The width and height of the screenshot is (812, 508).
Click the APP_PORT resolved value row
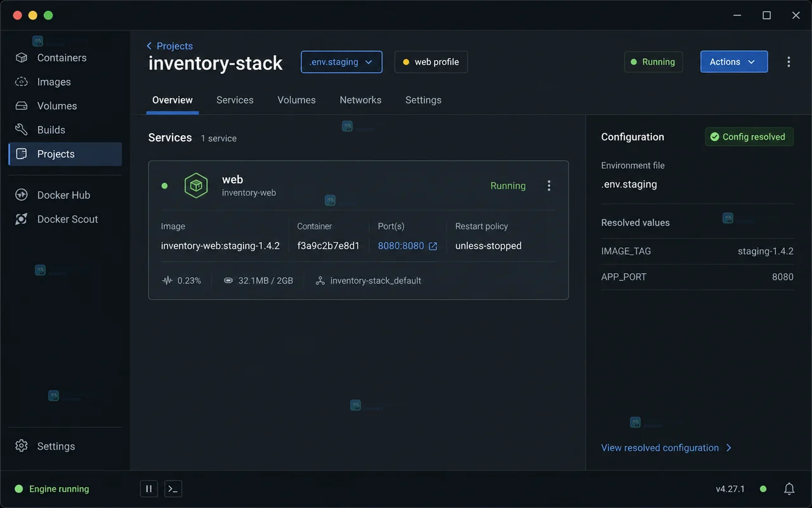pyautogui.click(x=697, y=277)
